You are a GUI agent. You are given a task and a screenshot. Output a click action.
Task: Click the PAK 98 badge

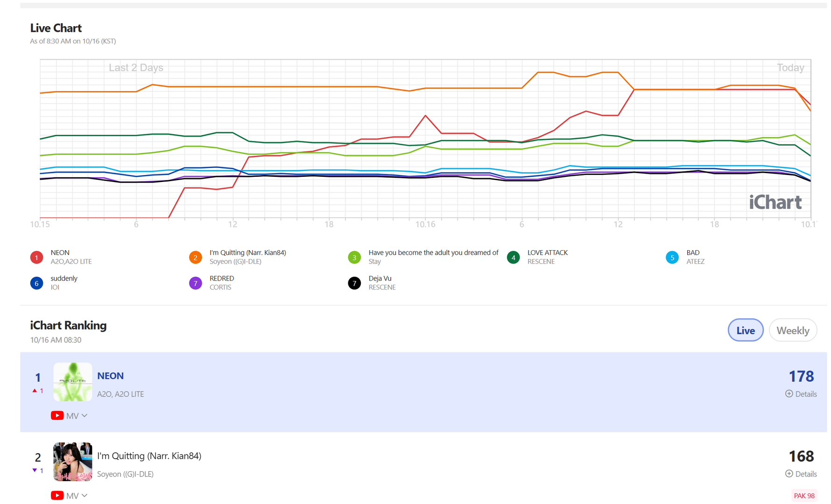[804, 496]
